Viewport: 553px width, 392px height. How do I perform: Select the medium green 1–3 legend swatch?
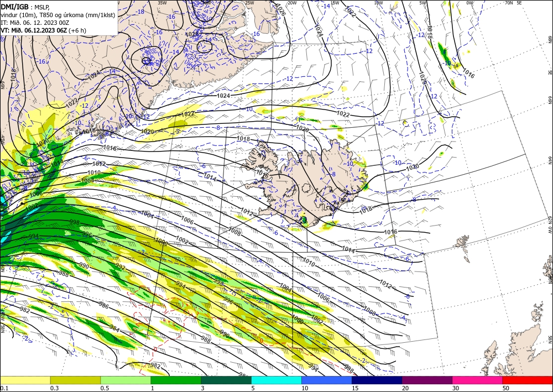(x=176, y=380)
